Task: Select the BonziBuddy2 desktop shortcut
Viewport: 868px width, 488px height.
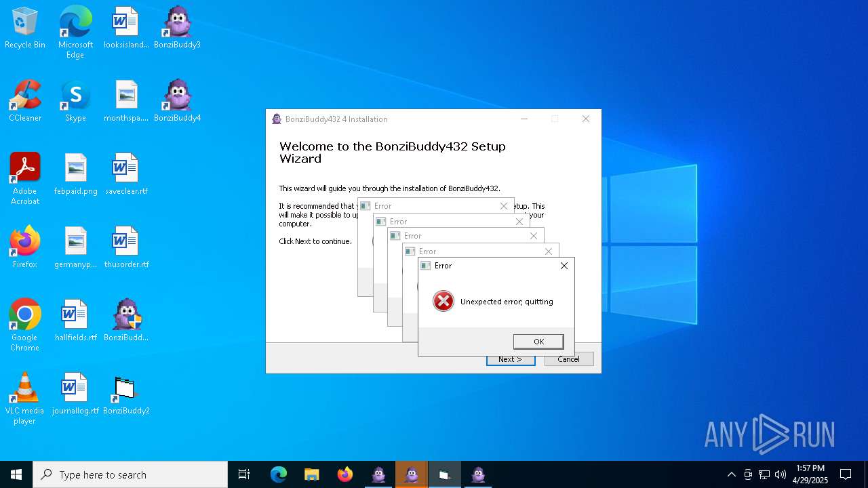Action: tap(126, 394)
